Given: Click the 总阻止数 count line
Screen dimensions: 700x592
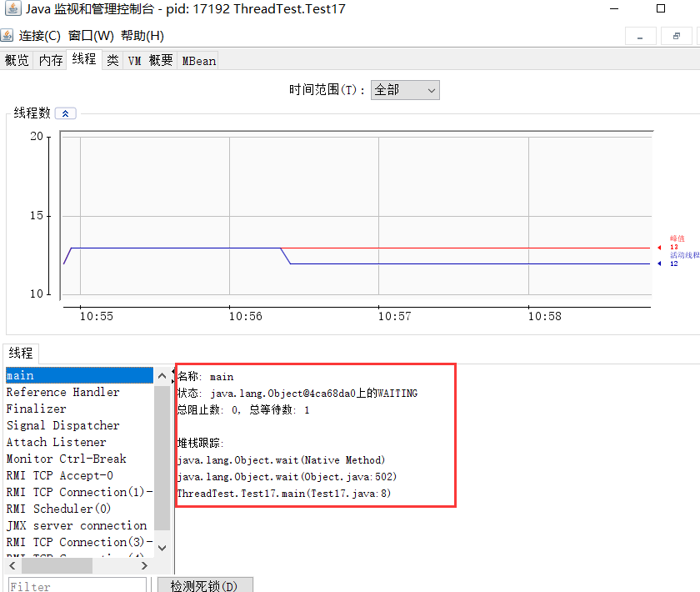Looking at the screenshot, I should 243,410.
